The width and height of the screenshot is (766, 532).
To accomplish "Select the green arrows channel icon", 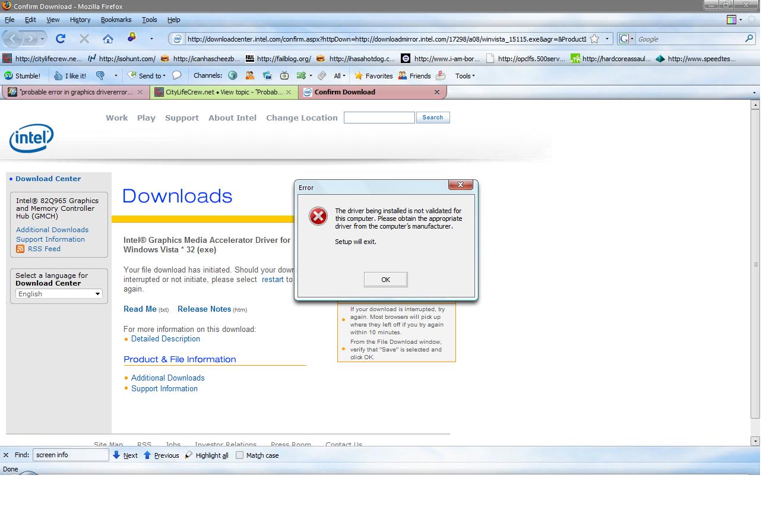I will tap(301, 76).
